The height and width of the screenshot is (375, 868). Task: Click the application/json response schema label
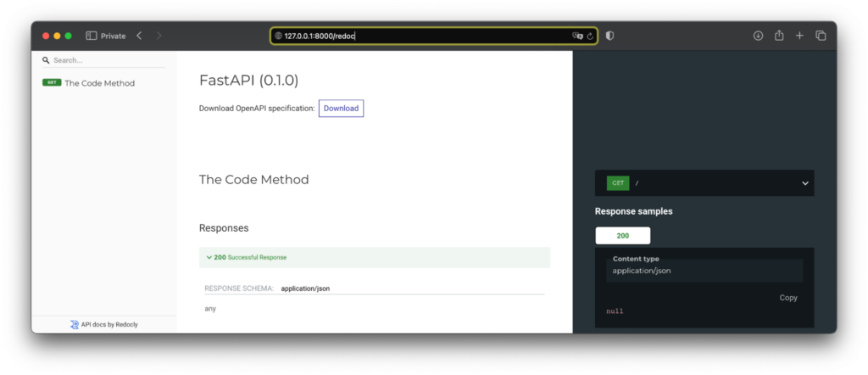click(305, 288)
